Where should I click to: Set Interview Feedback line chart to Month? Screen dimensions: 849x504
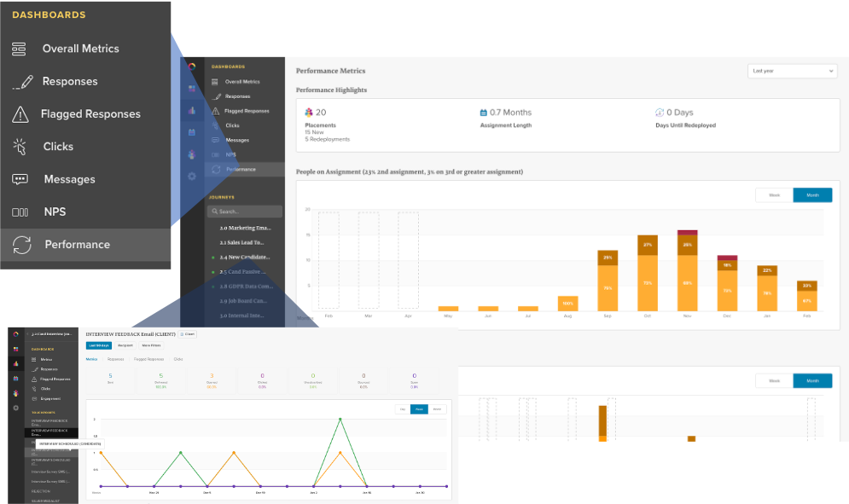pos(437,409)
